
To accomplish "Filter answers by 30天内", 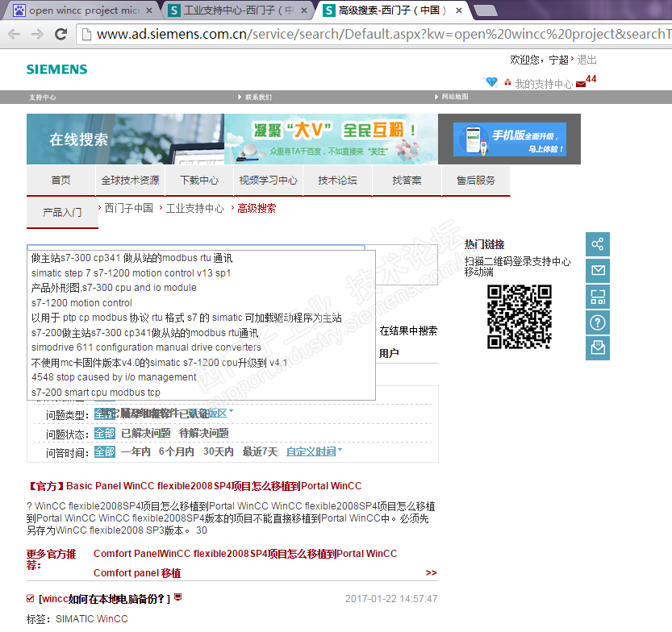I will tap(218, 451).
